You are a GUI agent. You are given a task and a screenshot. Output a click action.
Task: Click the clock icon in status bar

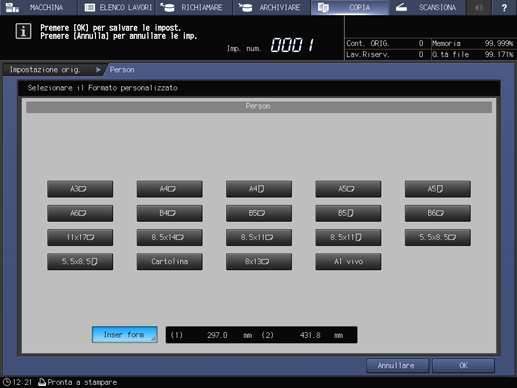[x=6, y=382]
